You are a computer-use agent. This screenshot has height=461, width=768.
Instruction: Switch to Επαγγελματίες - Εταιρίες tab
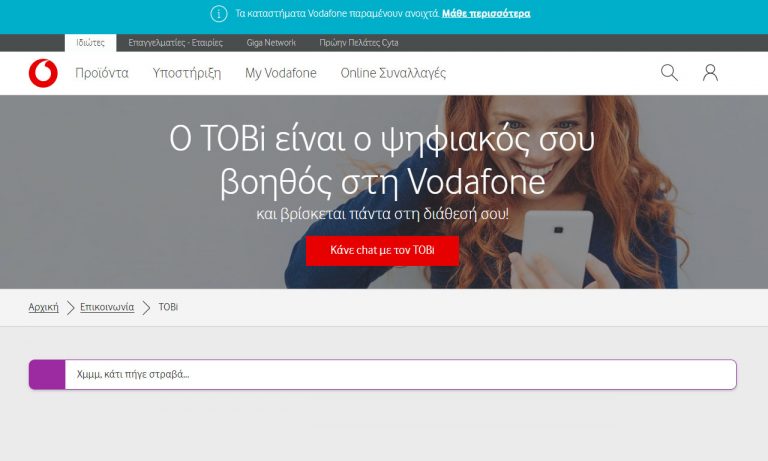pyautogui.click(x=175, y=43)
